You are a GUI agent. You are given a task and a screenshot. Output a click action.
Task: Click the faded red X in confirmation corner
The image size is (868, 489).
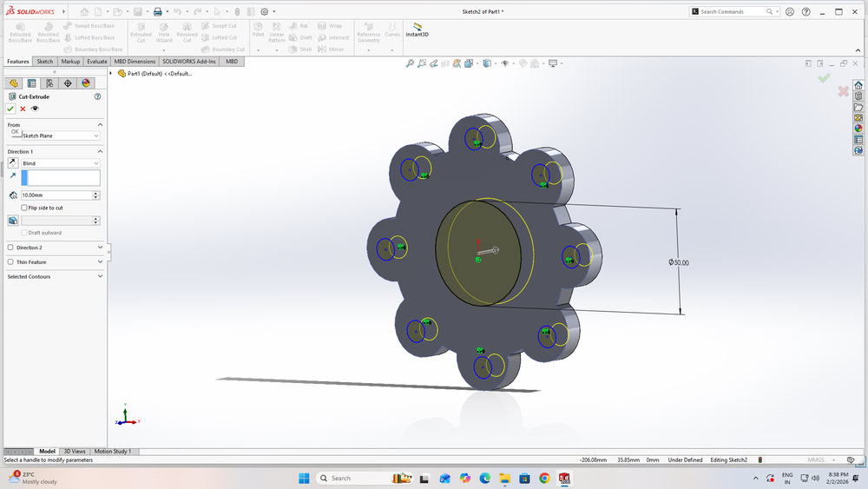coord(843,91)
